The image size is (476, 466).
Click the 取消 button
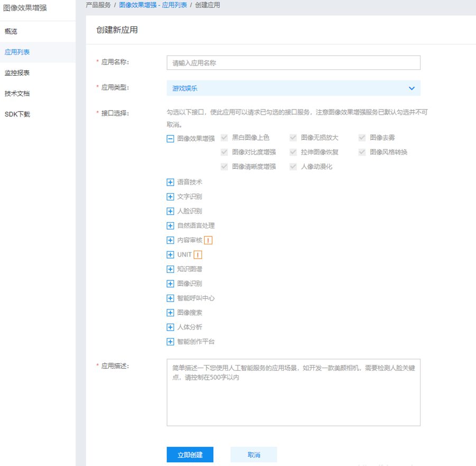tap(253, 455)
